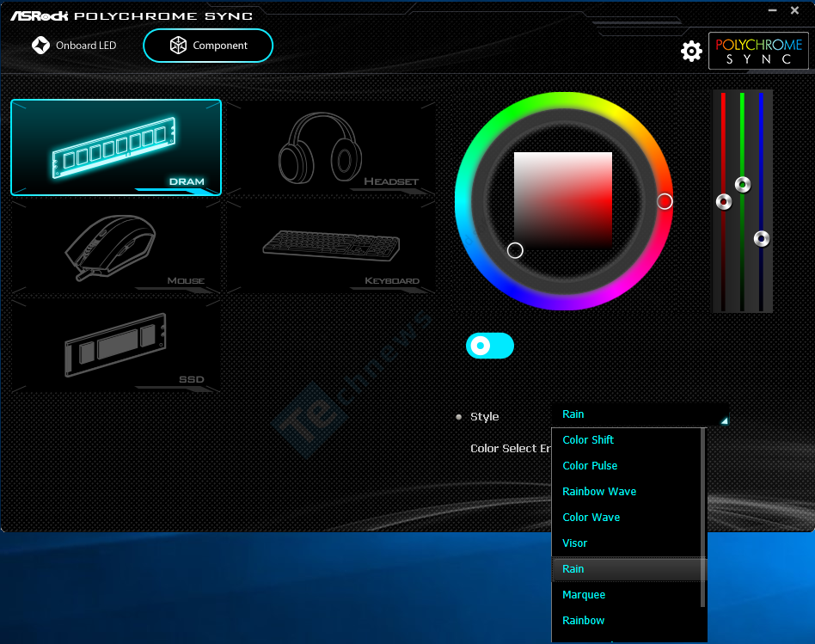Click the hue ring selector handle
The height and width of the screenshot is (644, 815).
[x=665, y=202]
